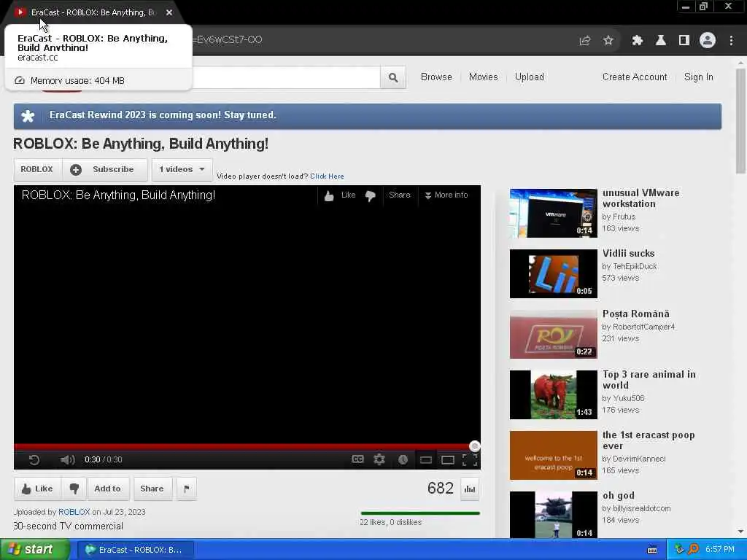Click the Vidlii sucks title link

click(628, 253)
